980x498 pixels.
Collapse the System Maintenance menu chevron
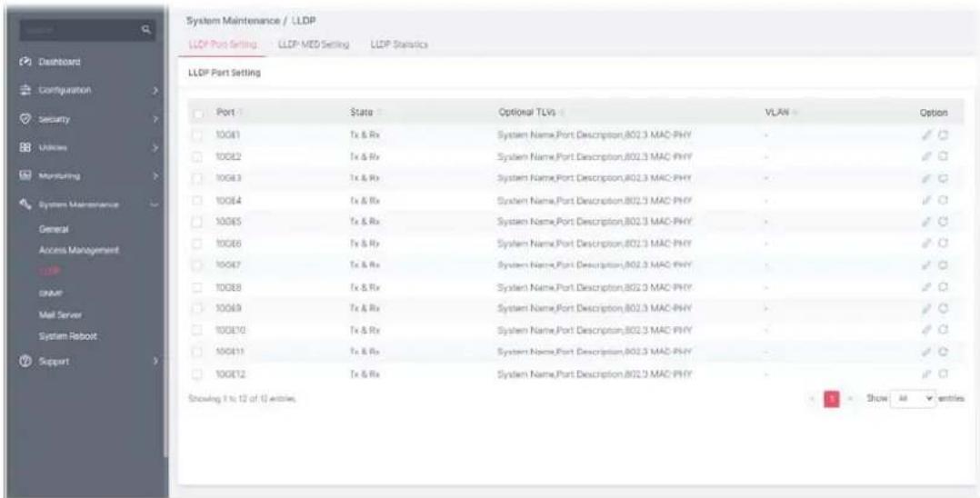click(155, 204)
